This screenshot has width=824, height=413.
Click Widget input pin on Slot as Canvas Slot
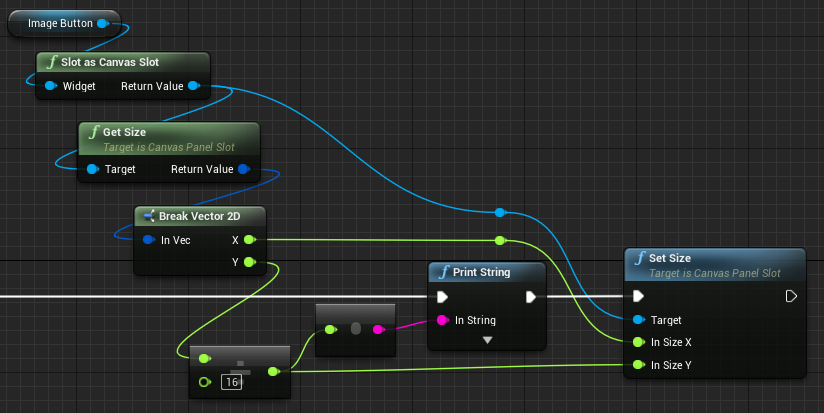pos(50,86)
